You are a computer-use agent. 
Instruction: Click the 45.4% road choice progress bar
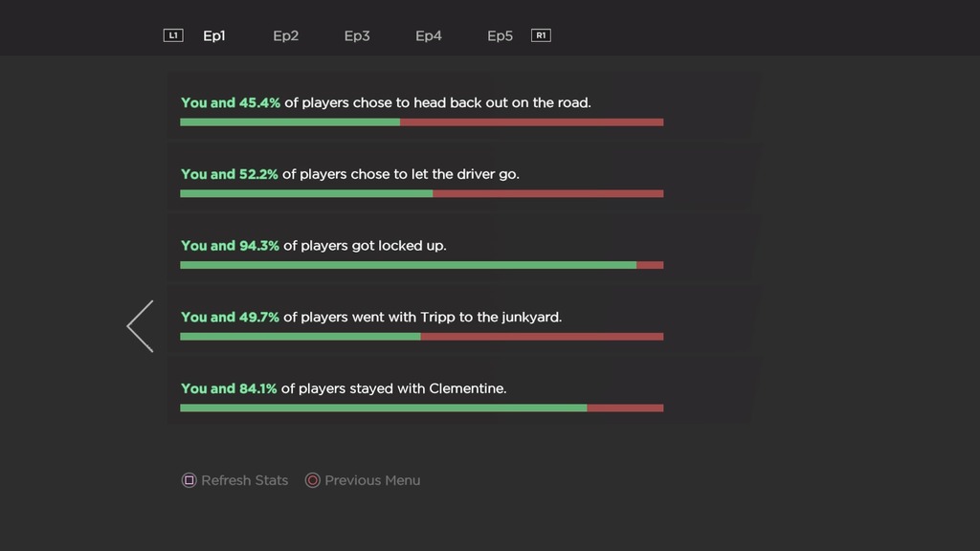coord(421,122)
